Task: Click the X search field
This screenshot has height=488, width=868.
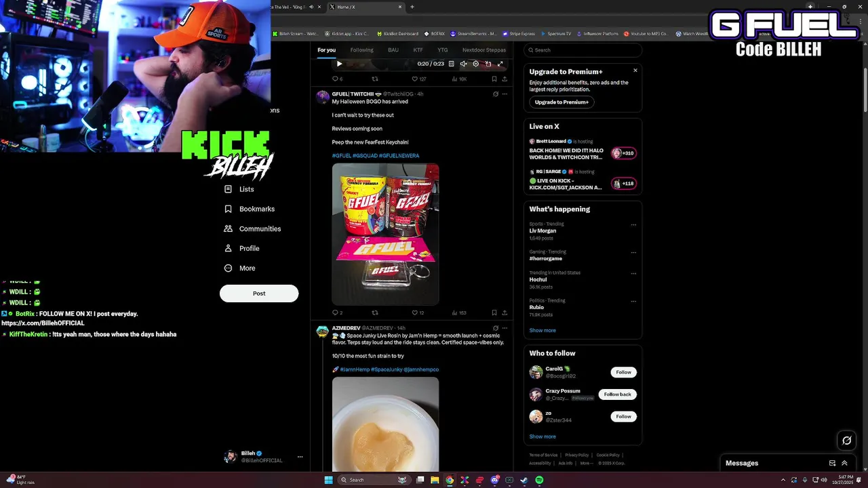Action: [x=583, y=50]
